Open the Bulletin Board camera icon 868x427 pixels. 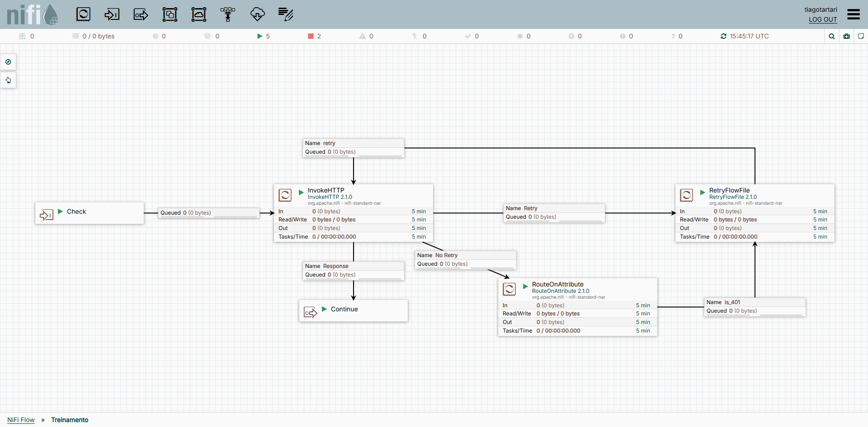[x=847, y=36]
